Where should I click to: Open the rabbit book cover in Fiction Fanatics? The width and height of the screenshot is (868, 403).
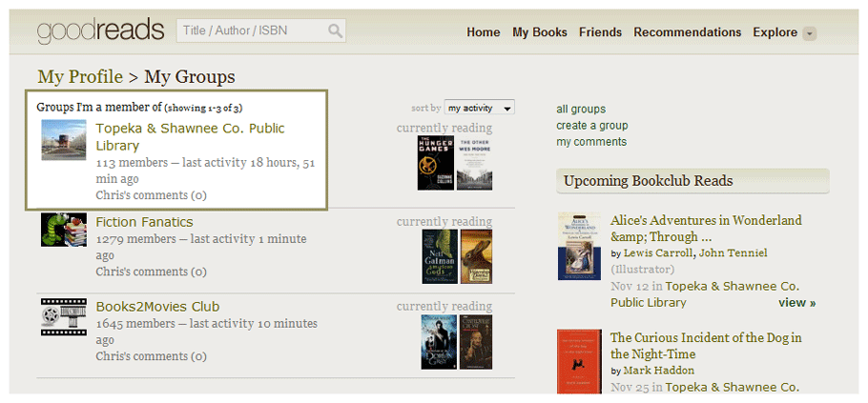tap(476, 256)
